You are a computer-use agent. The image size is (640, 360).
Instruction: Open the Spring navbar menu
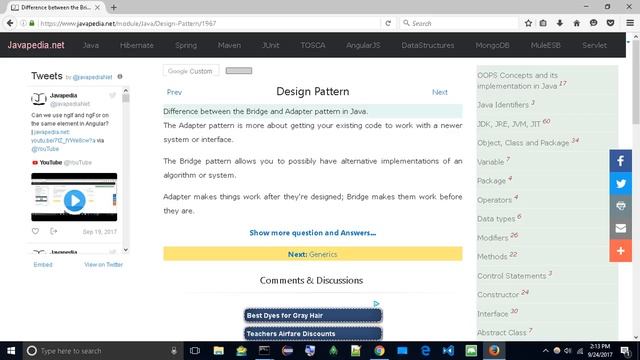[x=186, y=45]
